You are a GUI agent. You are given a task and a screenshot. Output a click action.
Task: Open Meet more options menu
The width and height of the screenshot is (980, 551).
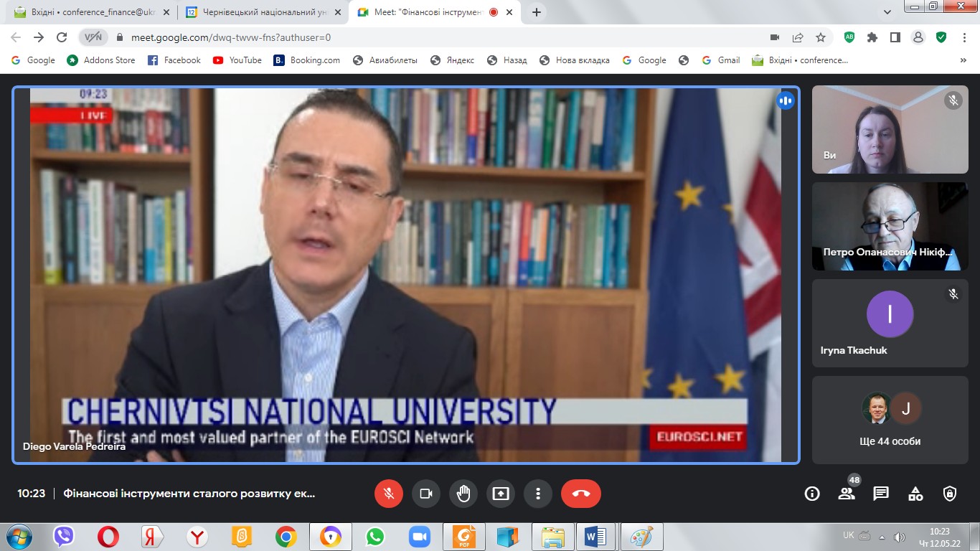538,494
